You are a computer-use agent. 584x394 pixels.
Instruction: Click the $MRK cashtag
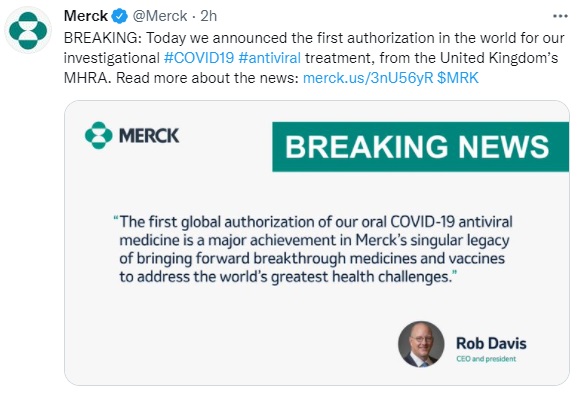(458, 78)
